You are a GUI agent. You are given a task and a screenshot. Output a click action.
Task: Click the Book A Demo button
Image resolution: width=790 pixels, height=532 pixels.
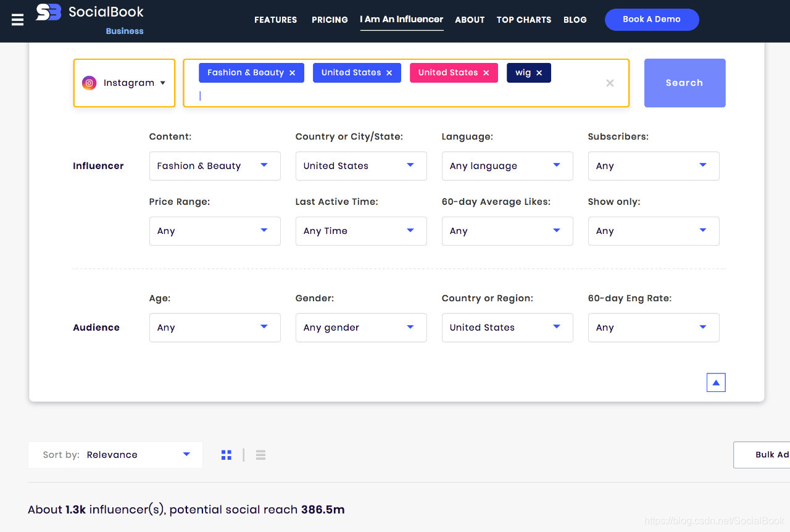pyautogui.click(x=652, y=20)
